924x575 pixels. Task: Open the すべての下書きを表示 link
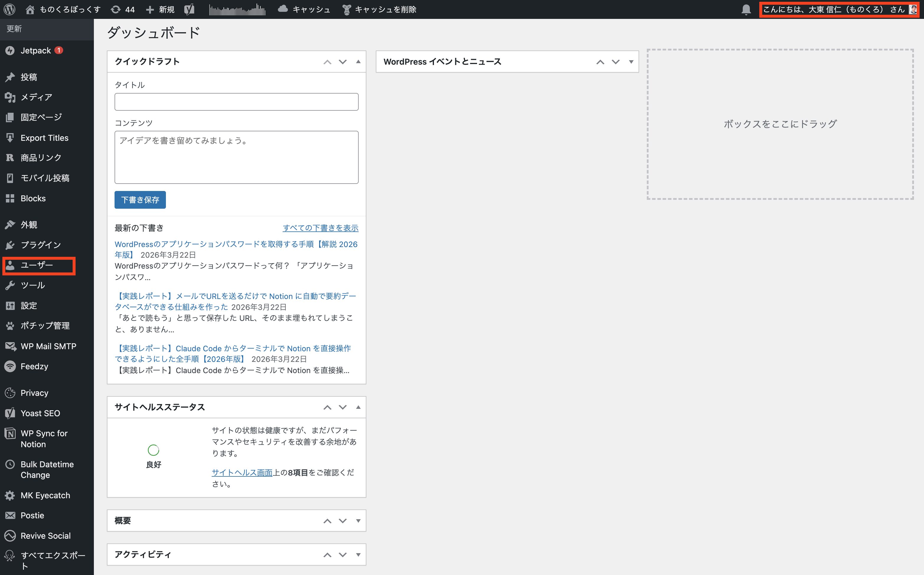[320, 228]
